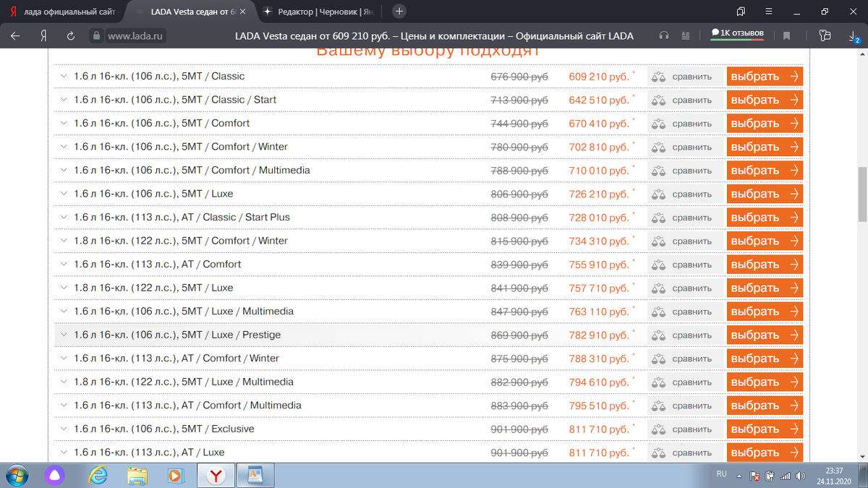Open Internet Explorer from taskbar

pyautogui.click(x=98, y=475)
